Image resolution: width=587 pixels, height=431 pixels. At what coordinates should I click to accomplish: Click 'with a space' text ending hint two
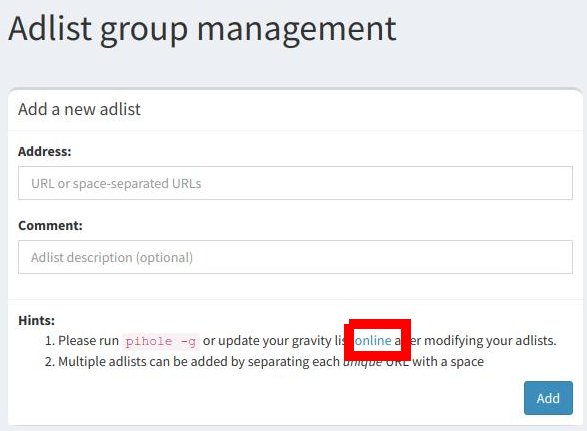pyautogui.click(x=448, y=362)
